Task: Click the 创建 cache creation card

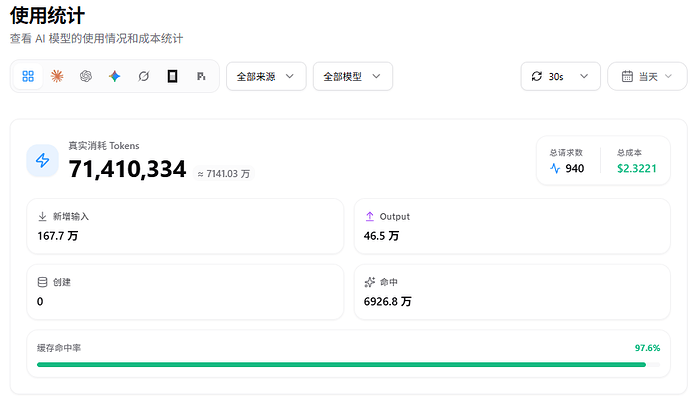Action: tap(185, 292)
